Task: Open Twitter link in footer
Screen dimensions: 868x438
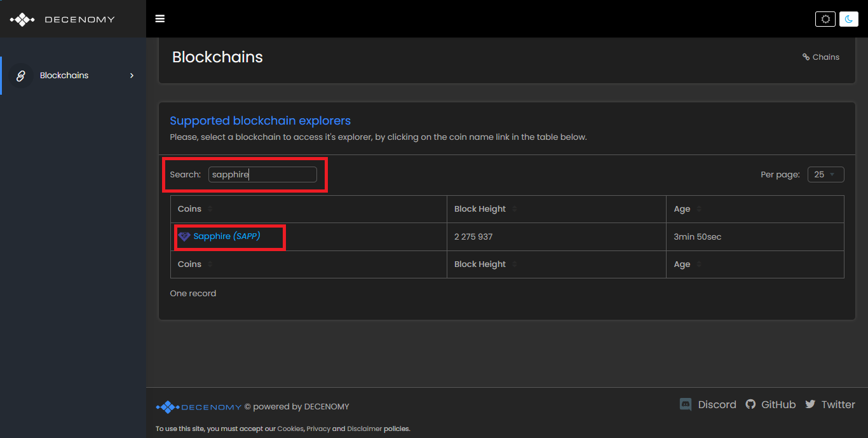Action: 830,404
